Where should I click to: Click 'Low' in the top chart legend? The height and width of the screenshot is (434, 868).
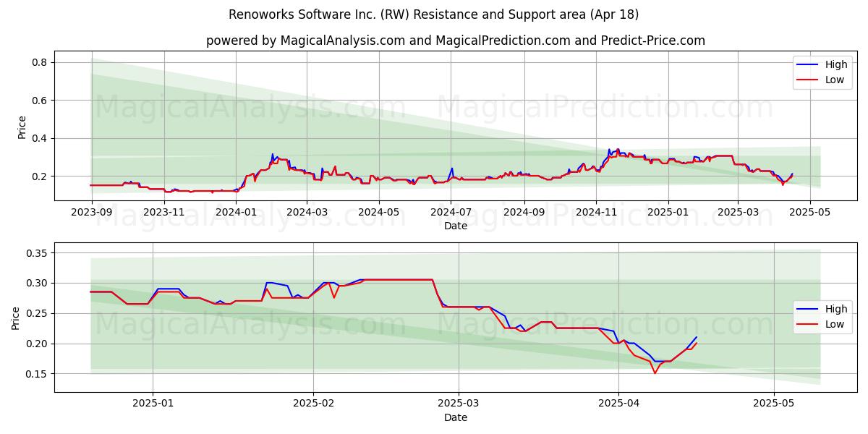pyautogui.click(x=835, y=80)
